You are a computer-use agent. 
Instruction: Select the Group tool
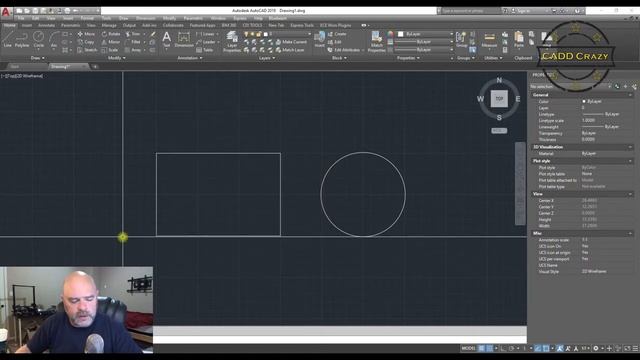(x=462, y=40)
